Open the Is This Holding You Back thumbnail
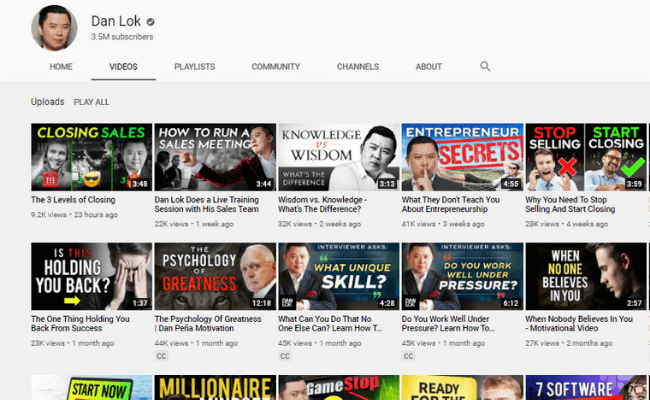Viewport: 650px width, 400px height. 91,276
